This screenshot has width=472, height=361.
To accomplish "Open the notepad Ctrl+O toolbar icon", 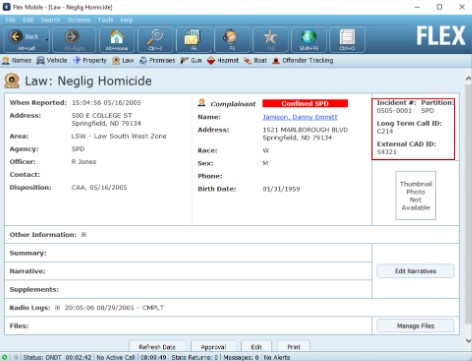I will coord(347,39).
